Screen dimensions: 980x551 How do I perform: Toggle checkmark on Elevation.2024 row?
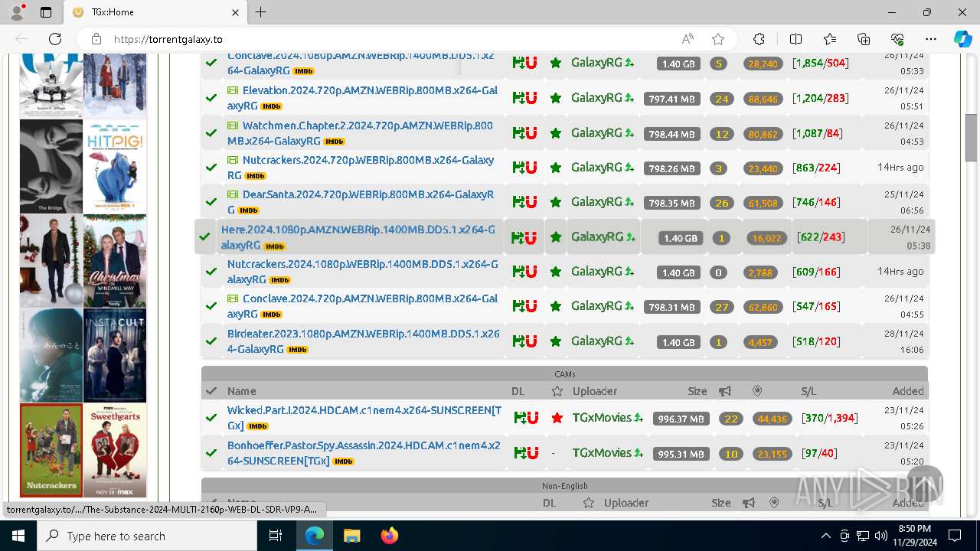[x=211, y=98]
